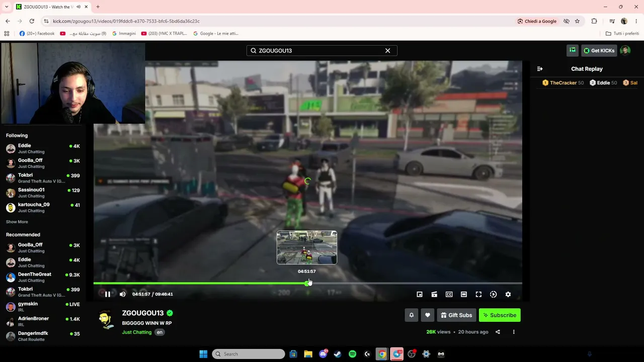
Task: Open video player settings gear
Action: (508, 294)
